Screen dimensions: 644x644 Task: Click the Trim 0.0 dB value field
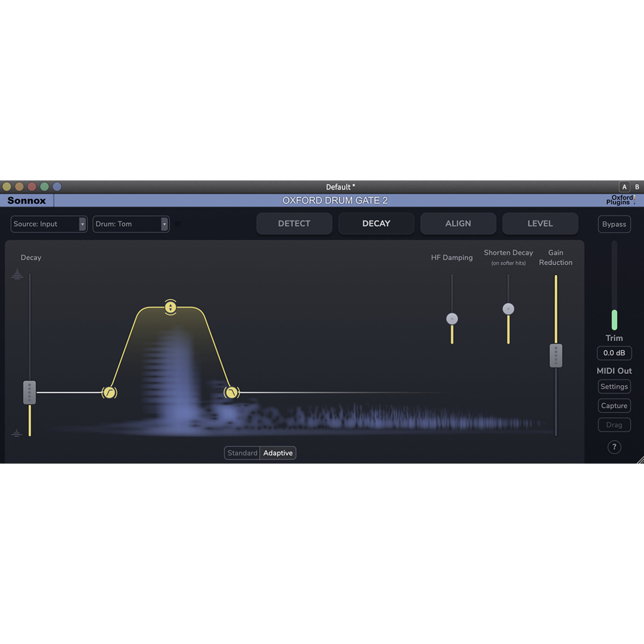[614, 353]
